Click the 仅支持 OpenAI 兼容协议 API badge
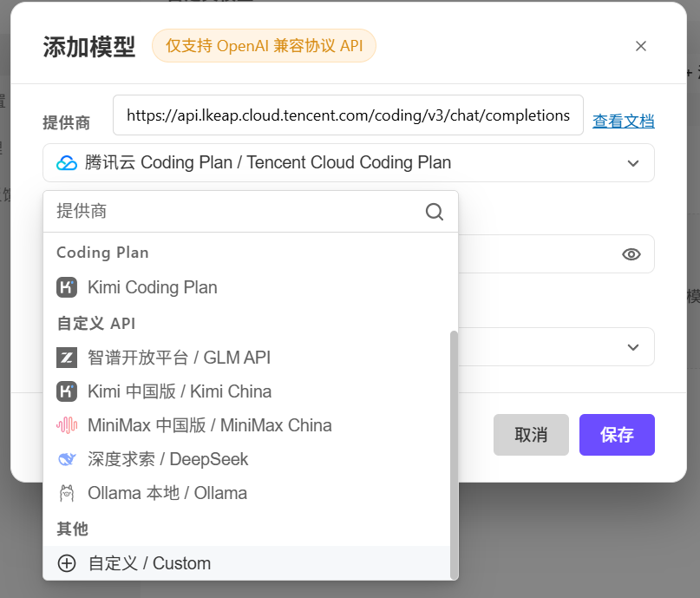This screenshot has width=700, height=598. tap(264, 45)
